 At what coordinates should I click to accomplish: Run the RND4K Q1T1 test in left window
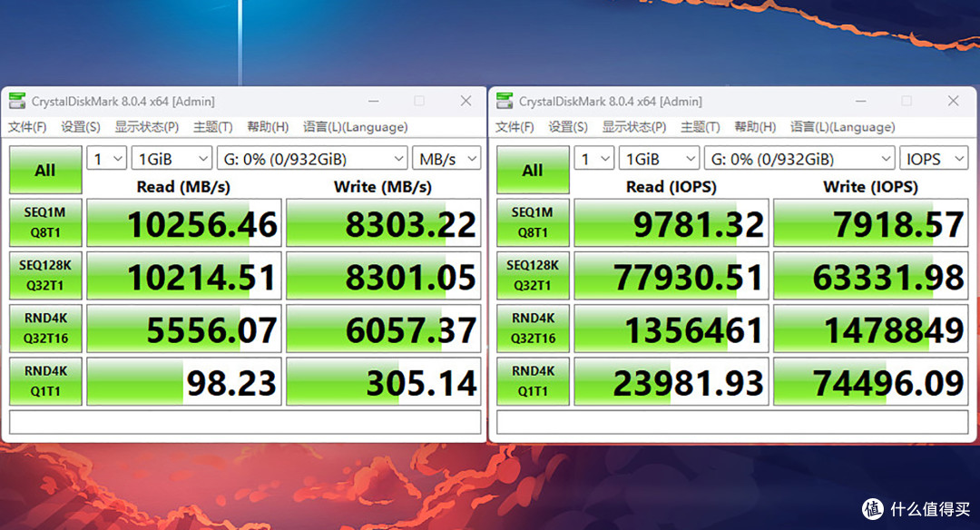(44, 380)
